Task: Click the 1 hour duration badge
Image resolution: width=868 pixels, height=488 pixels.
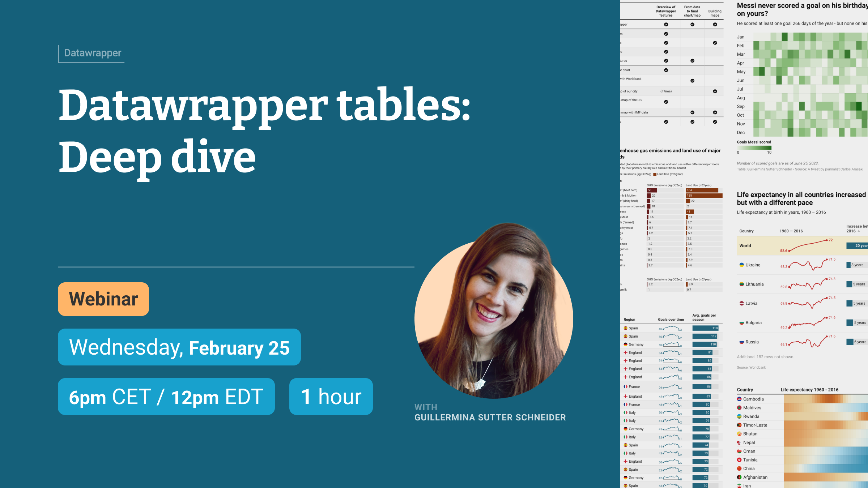Action: point(331,397)
